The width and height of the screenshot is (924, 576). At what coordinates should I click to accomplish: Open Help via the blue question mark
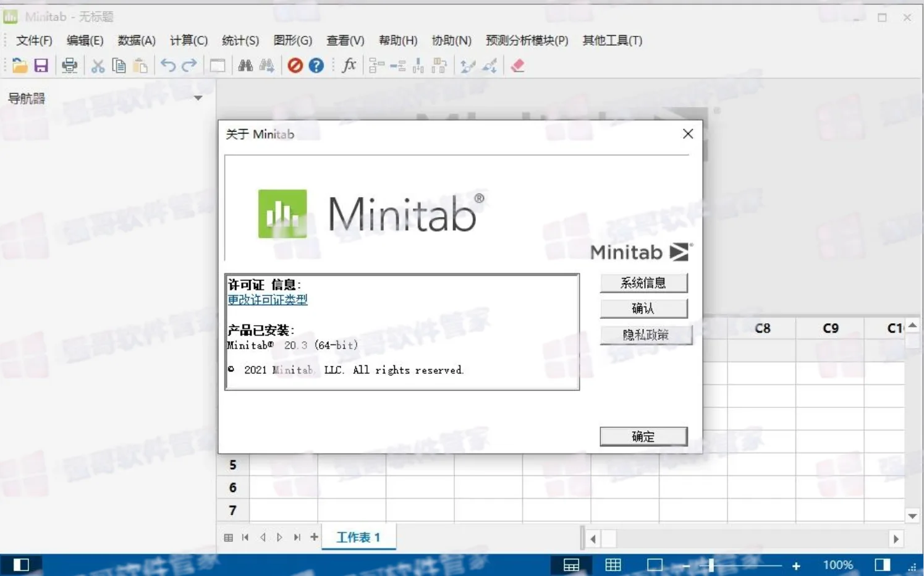coord(316,66)
